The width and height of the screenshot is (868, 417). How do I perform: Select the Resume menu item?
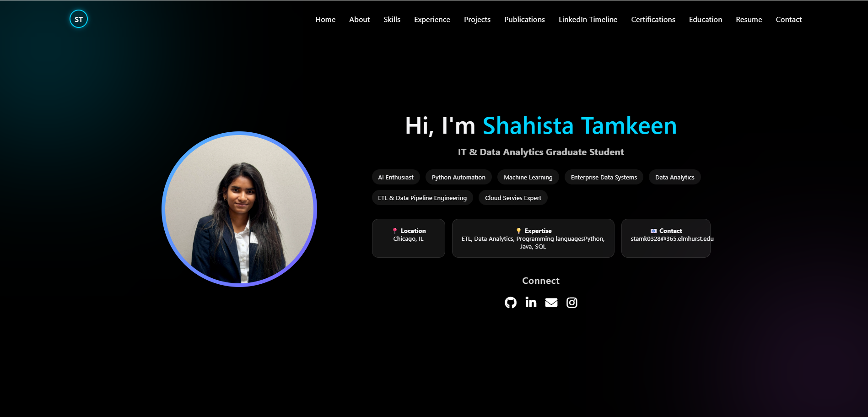pyautogui.click(x=749, y=19)
